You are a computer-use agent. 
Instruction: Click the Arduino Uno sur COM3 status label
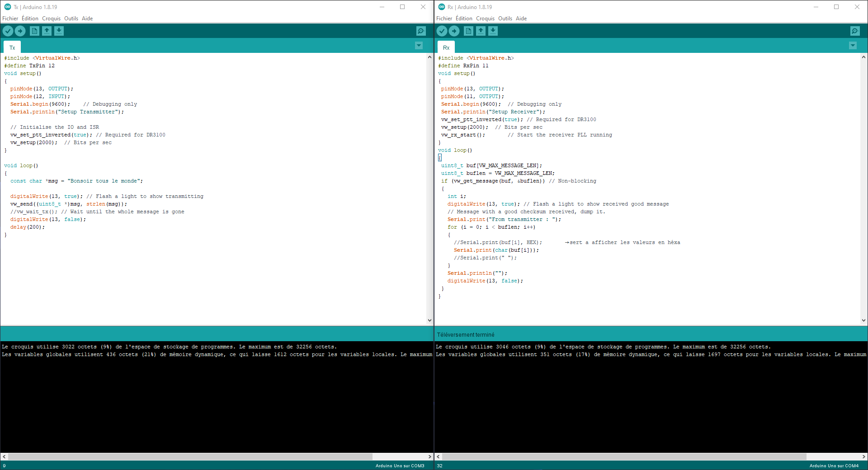400,465
